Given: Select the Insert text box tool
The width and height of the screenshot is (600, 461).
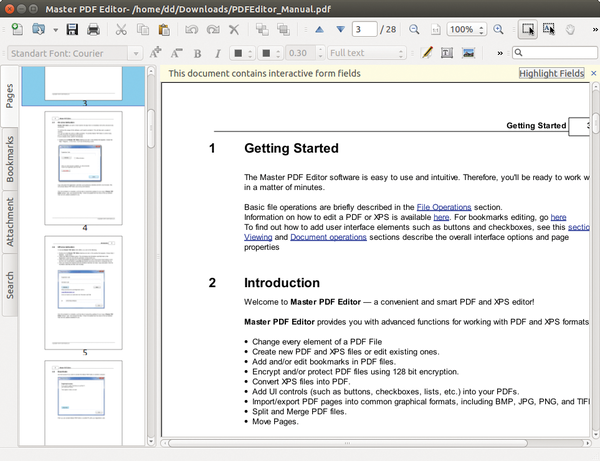Looking at the screenshot, I should (x=447, y=53).
